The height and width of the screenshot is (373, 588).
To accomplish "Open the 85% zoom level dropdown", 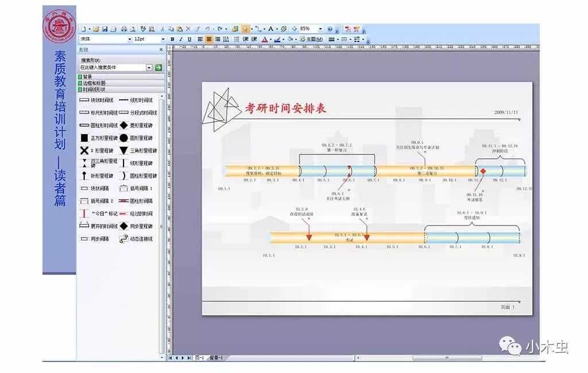I will 320,29.
